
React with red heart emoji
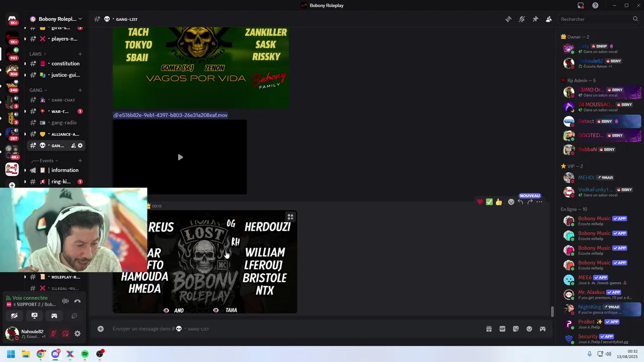click(x=480, y=202)
